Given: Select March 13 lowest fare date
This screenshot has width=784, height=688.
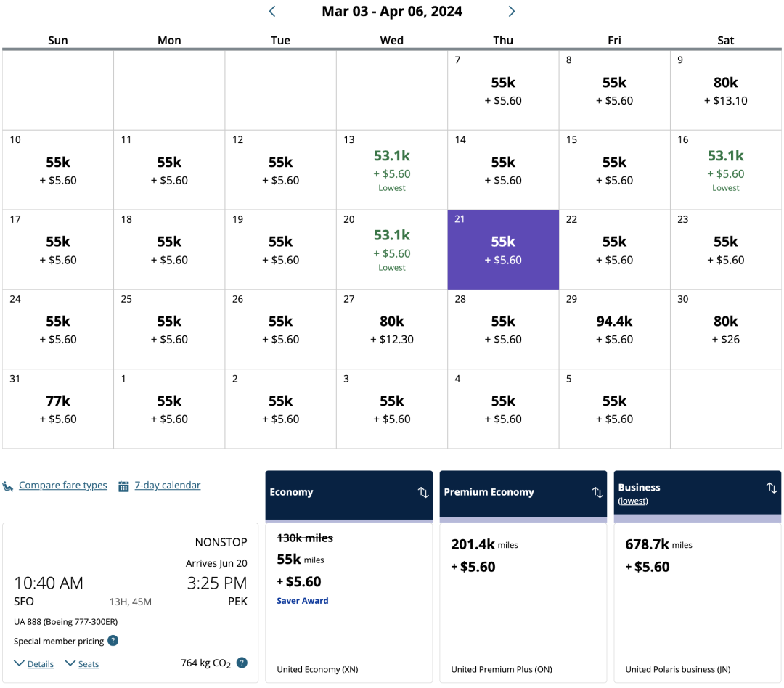Looking at the screenshot, I should (392, 171).
